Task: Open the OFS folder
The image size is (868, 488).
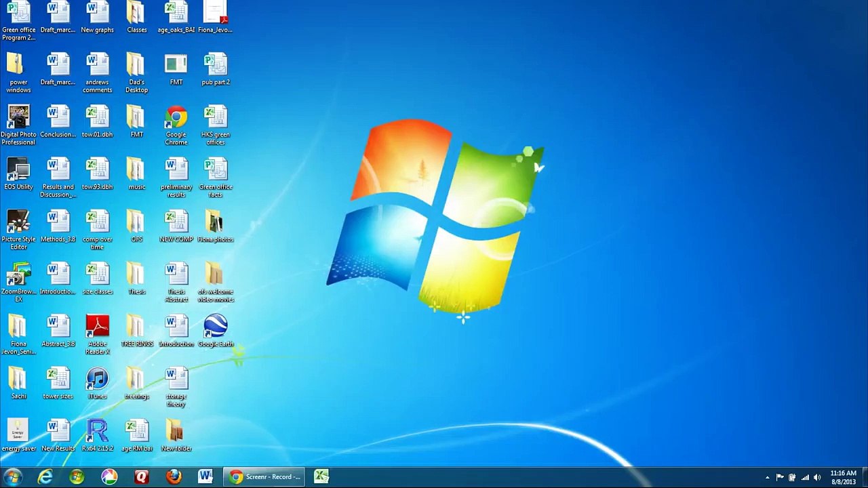Action: [136, 226]
